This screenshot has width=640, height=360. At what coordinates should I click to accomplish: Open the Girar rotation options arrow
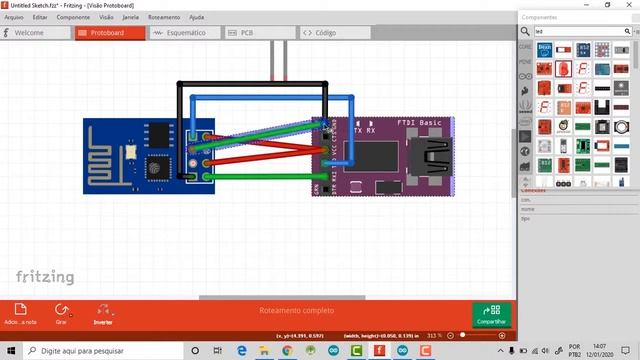tap(71, 315)
